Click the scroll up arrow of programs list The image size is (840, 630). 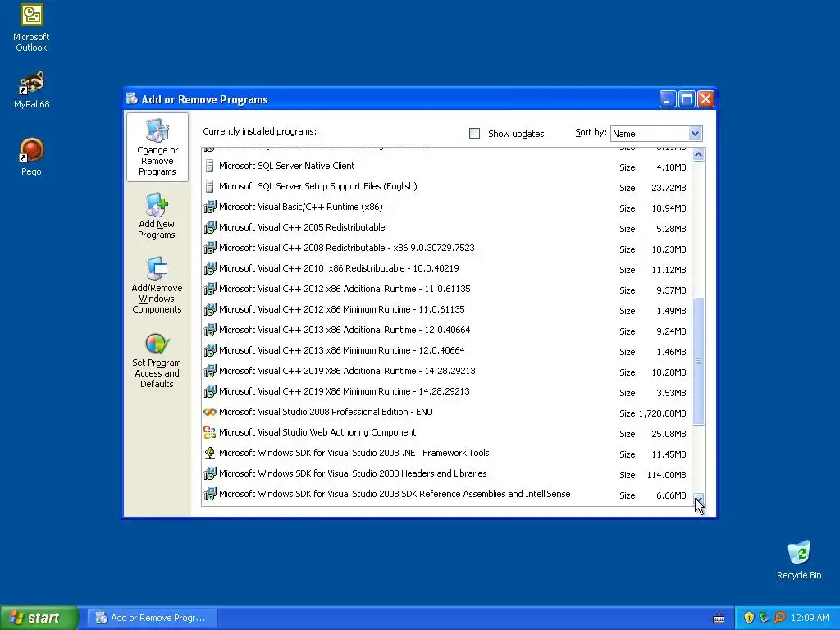(x=698, y=155)
